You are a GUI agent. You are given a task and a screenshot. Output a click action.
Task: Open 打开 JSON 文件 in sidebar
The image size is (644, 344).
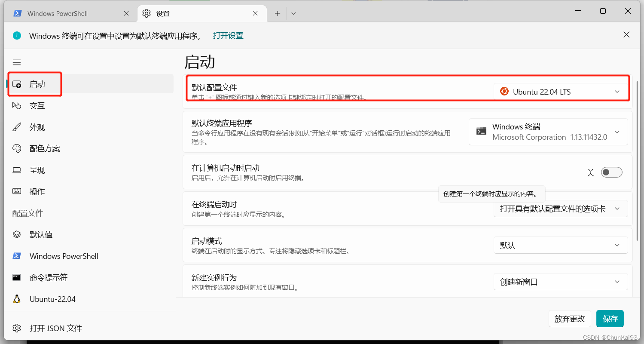click(x=90, y=328)
